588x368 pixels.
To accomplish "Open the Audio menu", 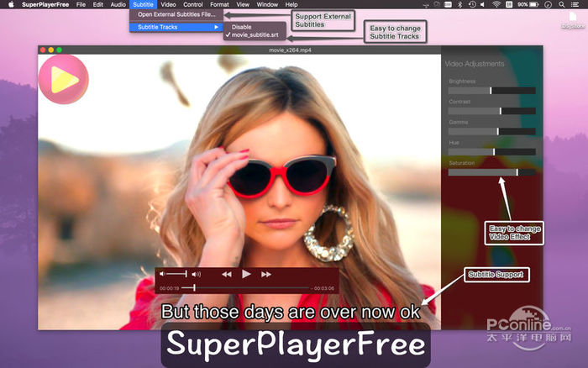I will pyautogui.click(x=118, y=4).
